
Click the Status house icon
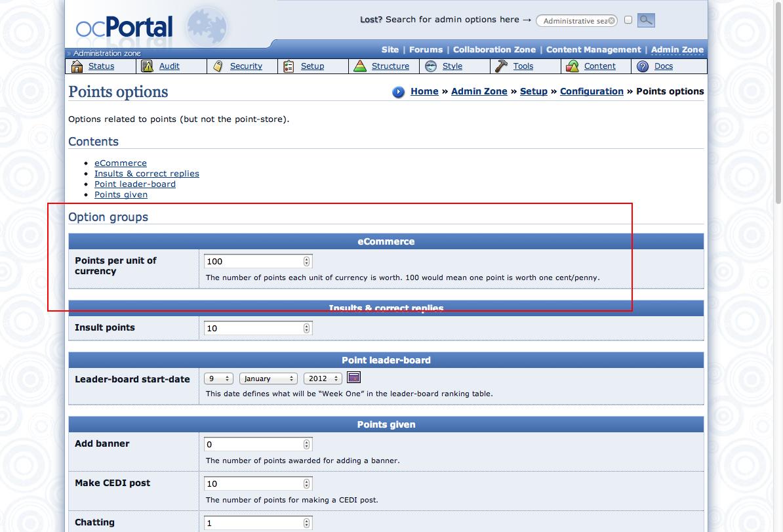[x=77, y=66]
